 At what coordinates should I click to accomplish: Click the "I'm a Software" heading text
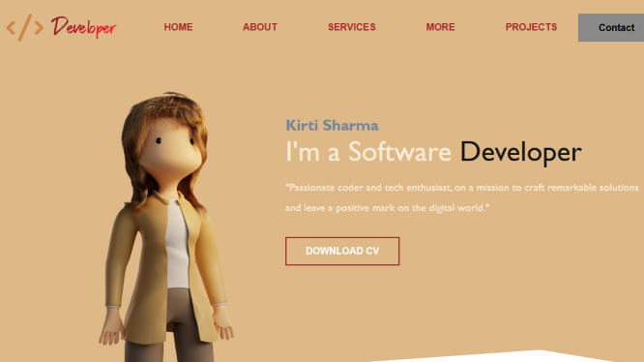368,152
